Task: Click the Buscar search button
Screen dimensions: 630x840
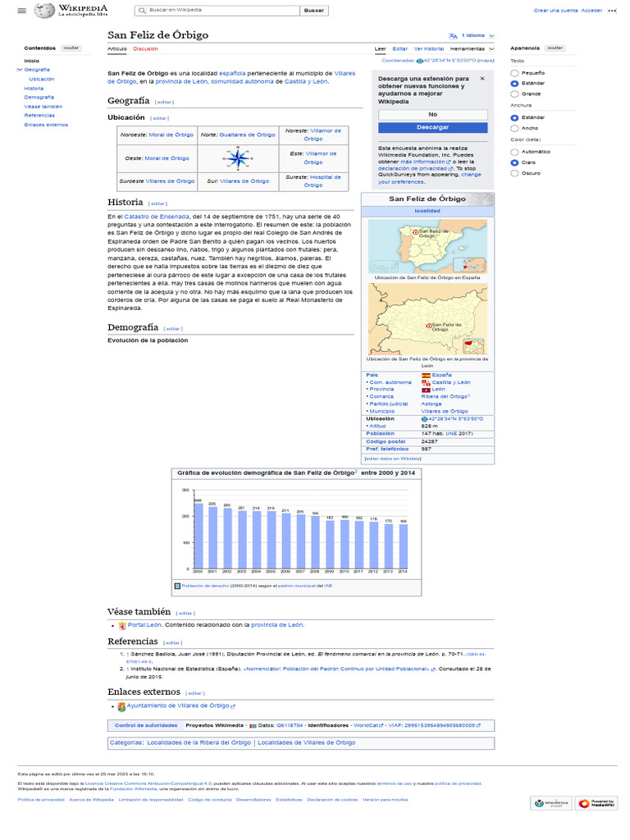Action: 314,10
